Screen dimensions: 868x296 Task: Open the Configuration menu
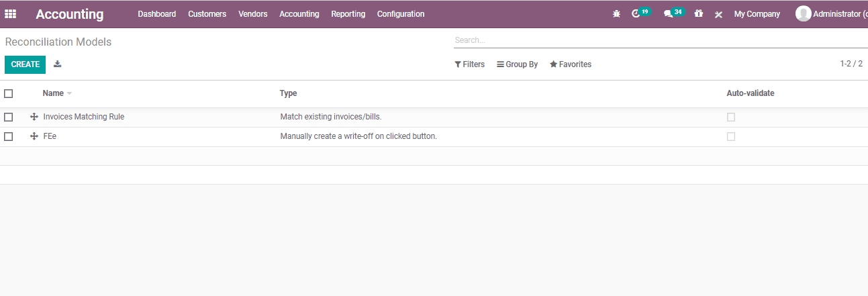(400, 14)
